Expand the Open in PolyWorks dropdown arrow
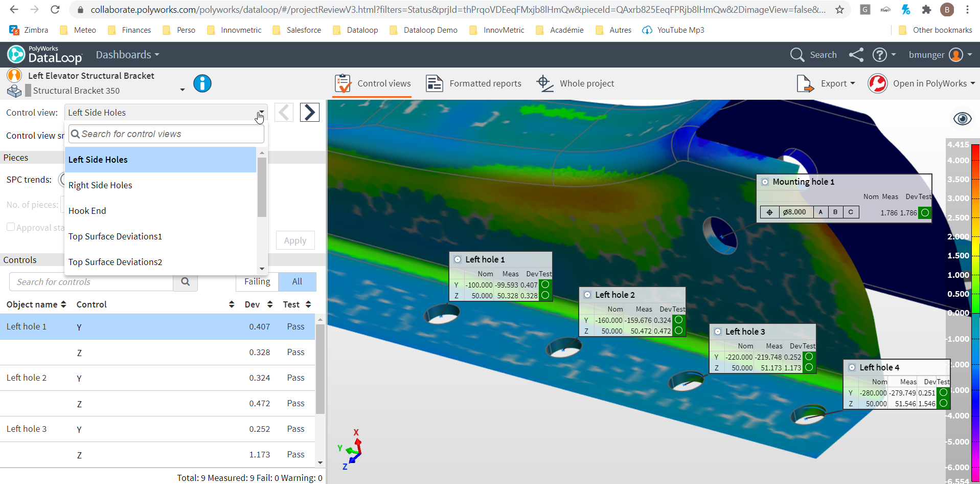 (x=972, y=83)
